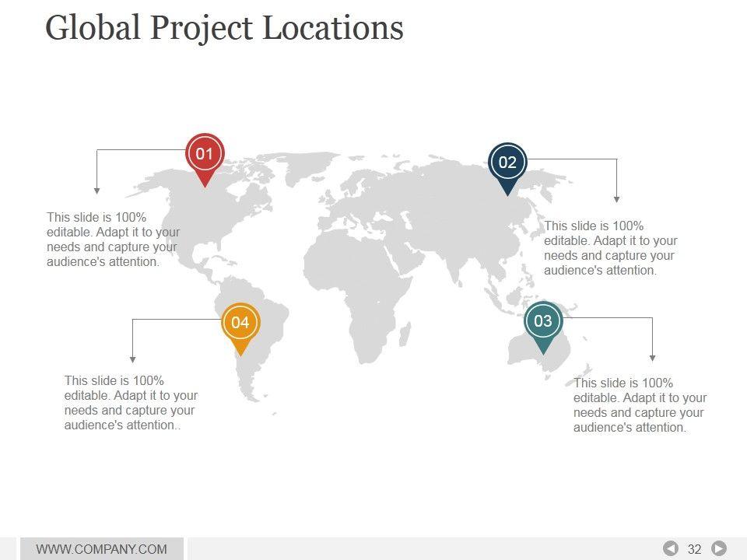The image size is (747, 560).
Task: Open the WWW.COMPANY.COM link
Action: coord(102,549)
